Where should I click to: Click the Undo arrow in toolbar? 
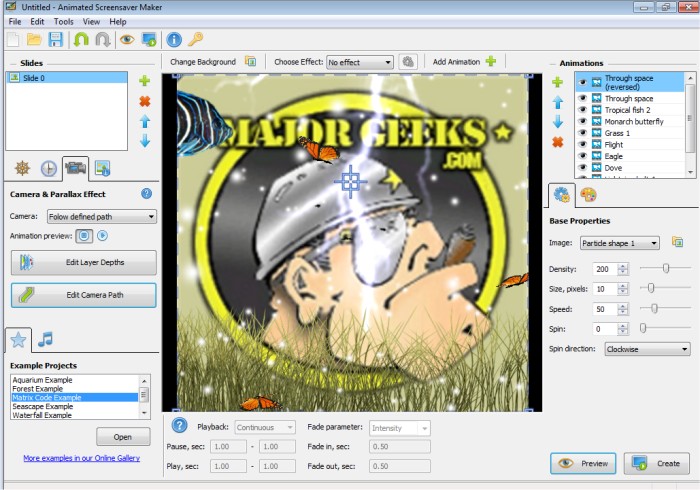79,40
